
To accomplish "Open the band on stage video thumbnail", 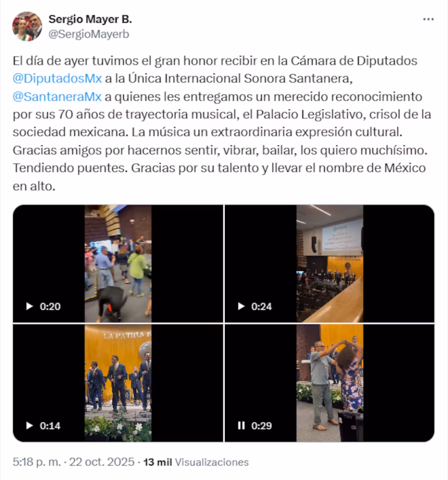I will tap(118, 383).
